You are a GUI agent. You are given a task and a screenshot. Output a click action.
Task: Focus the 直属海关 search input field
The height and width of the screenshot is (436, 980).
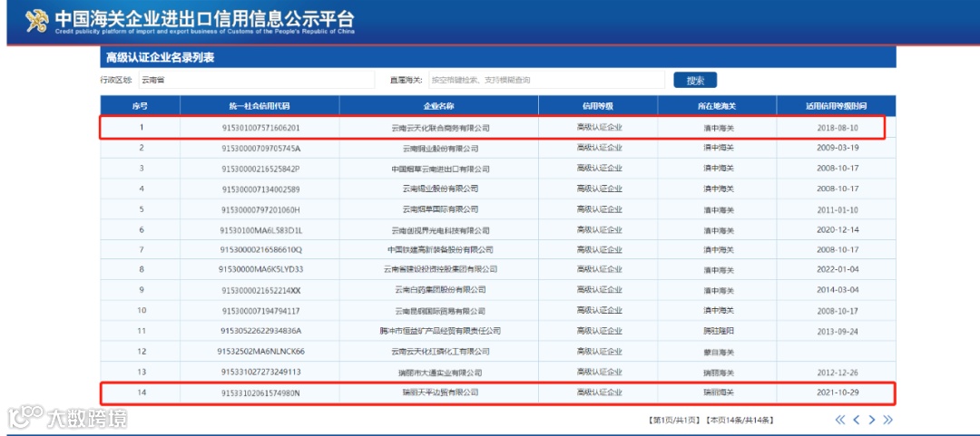[546, 80]
